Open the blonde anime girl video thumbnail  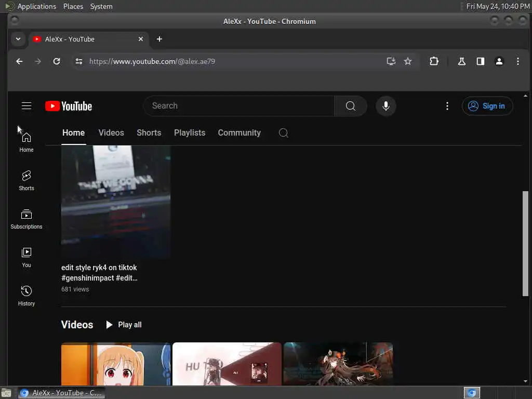[116, 364]
